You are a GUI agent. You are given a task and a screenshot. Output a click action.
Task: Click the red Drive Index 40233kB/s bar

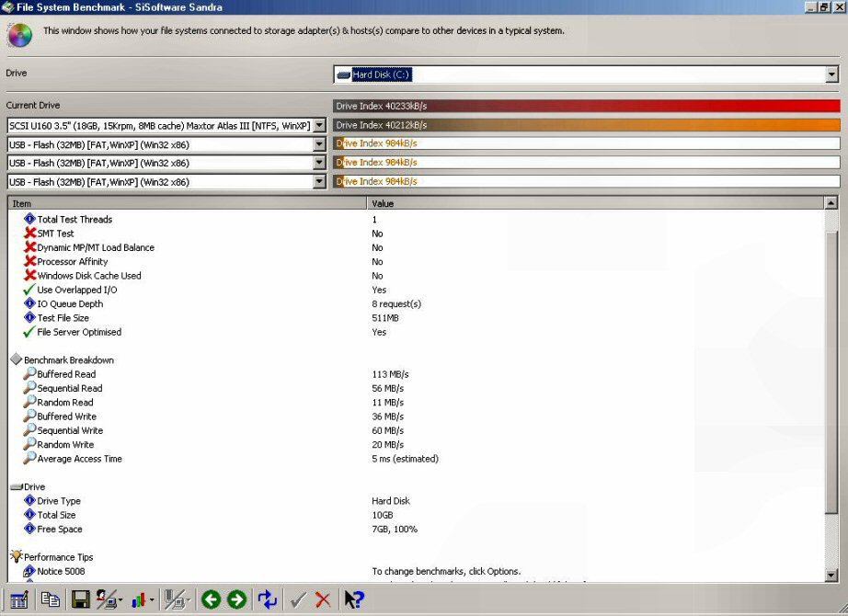(x=586, y=106)
